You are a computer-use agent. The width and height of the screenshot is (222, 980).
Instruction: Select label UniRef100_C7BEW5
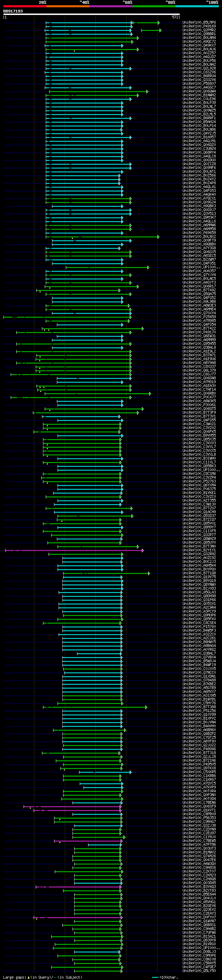click(x=199, y=841)
